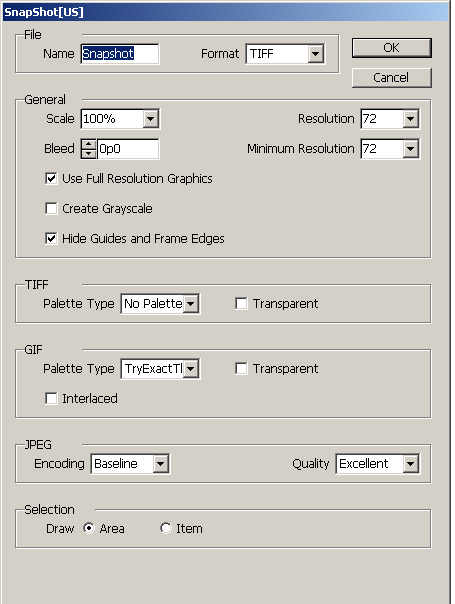Open the Resolution dropdown
Viewport: 455px width, 604px height.
click(x=390, y=119)
